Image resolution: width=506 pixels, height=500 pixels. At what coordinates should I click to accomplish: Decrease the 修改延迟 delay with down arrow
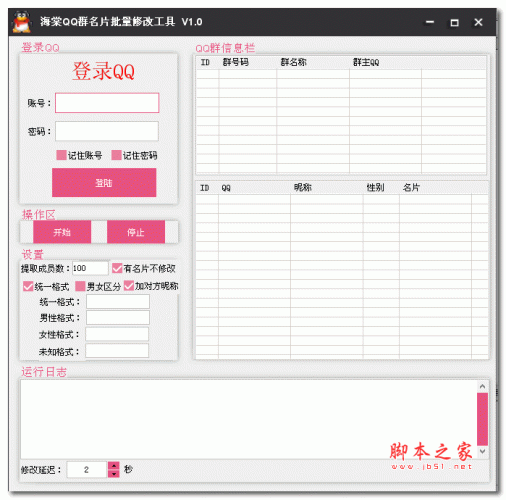point(114,473)
